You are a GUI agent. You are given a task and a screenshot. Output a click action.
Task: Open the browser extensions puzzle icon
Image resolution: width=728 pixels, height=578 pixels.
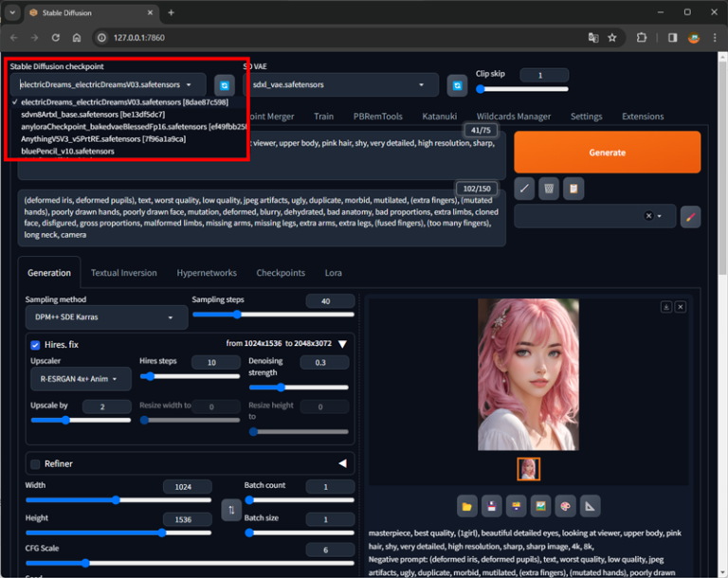641,38
